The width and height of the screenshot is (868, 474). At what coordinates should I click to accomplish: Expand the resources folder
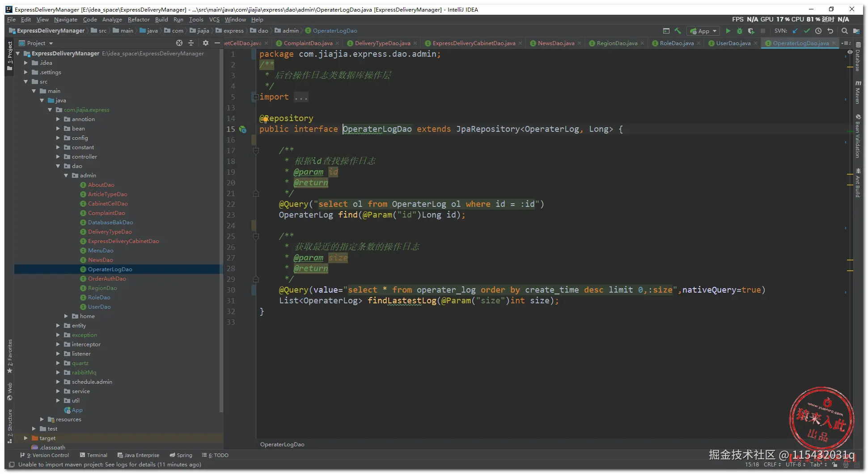[x=42, y=419]
